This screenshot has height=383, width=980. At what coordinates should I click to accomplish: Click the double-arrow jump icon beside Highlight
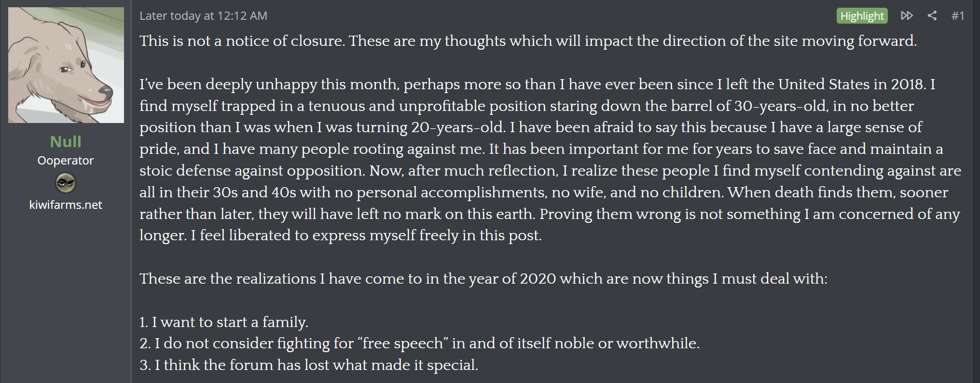click(x=907, y=15)
